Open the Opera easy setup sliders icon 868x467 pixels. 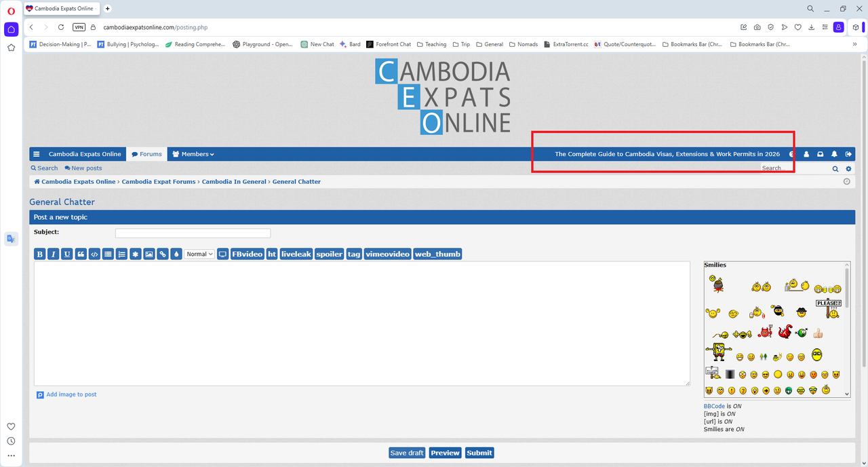(x=825, y=27)
